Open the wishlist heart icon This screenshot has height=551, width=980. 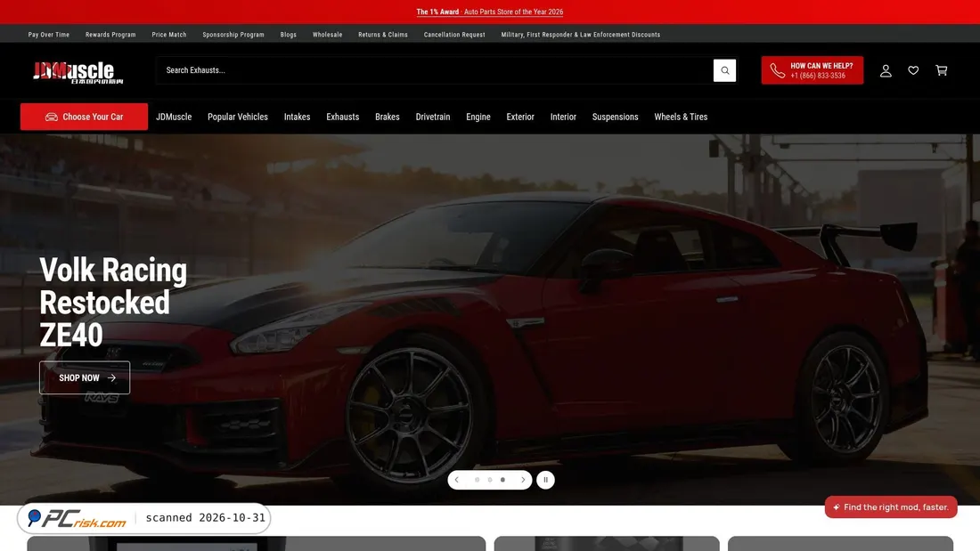click(913, 70)
